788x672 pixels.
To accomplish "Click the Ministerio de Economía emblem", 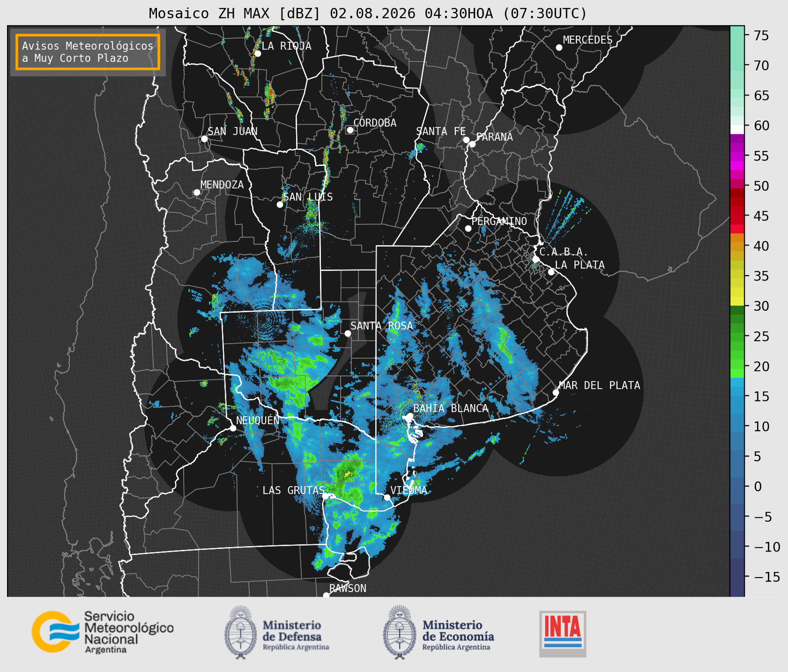I will [398, 632].
